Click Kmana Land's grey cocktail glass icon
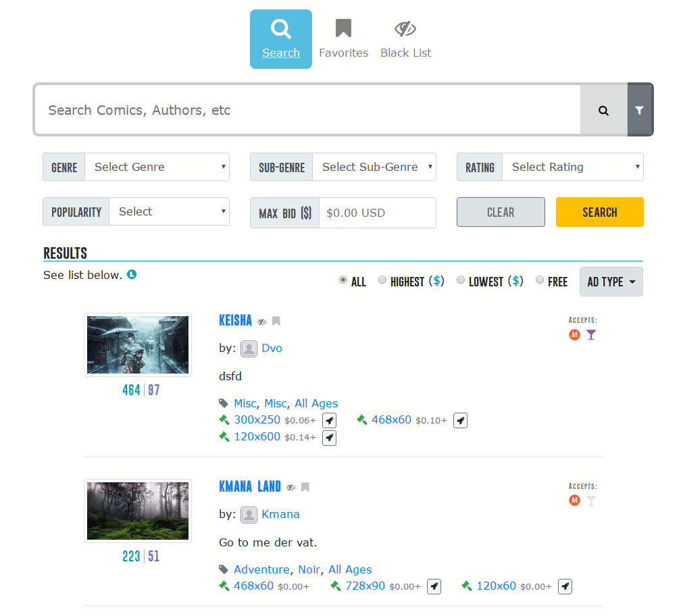683x616 pixels. [x=591, y=501]
